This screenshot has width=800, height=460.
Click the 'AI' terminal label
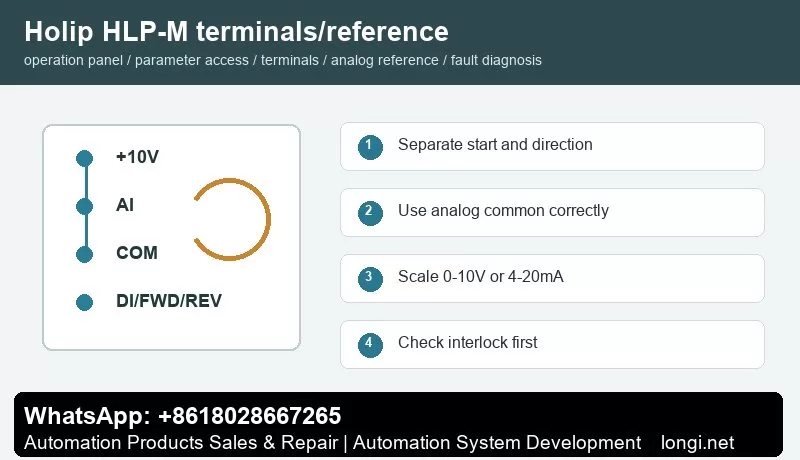click(125, 205)
